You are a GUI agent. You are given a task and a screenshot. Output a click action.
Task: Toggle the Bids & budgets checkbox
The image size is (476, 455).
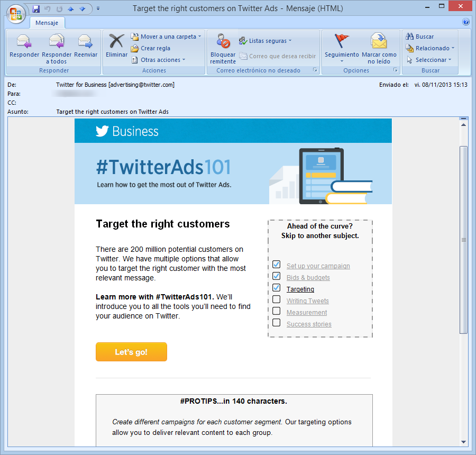(x=276, y=276)
